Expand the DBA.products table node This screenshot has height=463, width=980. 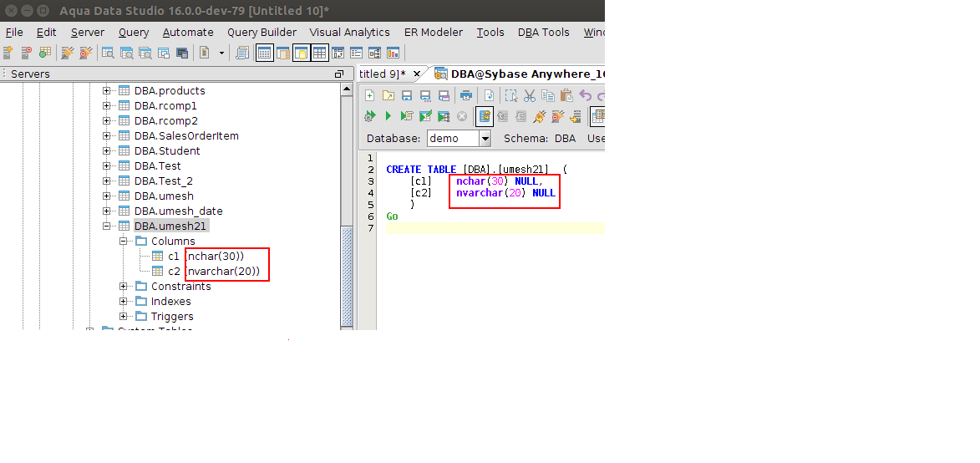[x=106, y=90]
